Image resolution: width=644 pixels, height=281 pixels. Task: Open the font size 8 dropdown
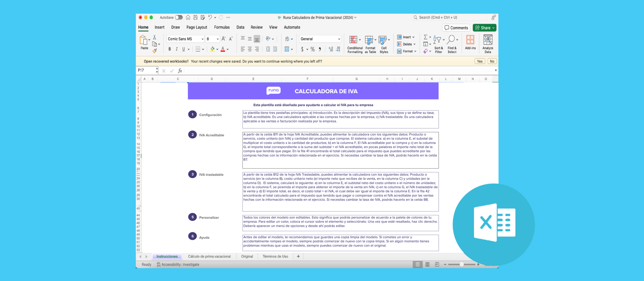(x=218, y=39)
